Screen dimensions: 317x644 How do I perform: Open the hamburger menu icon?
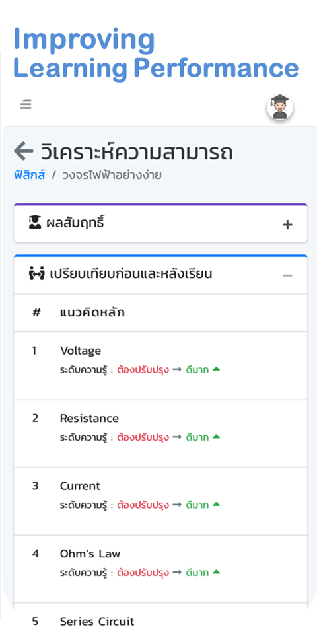26,105
